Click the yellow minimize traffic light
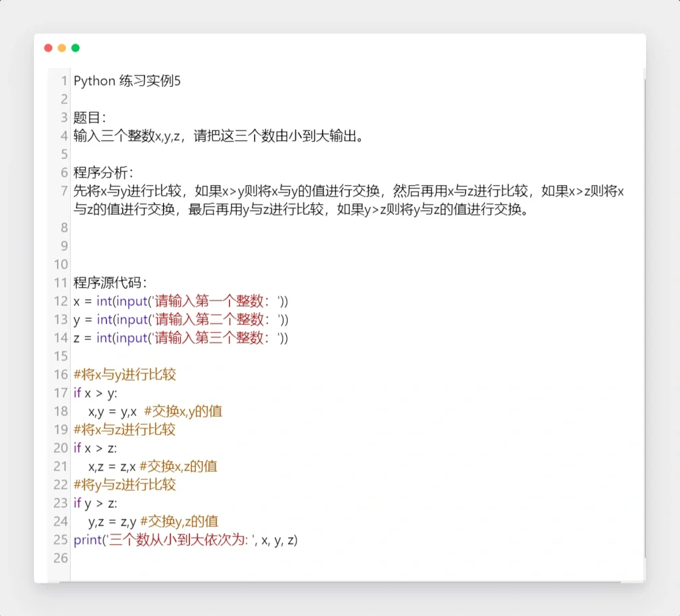This screenshot has height=616, width=680. (x=61, y=48)
